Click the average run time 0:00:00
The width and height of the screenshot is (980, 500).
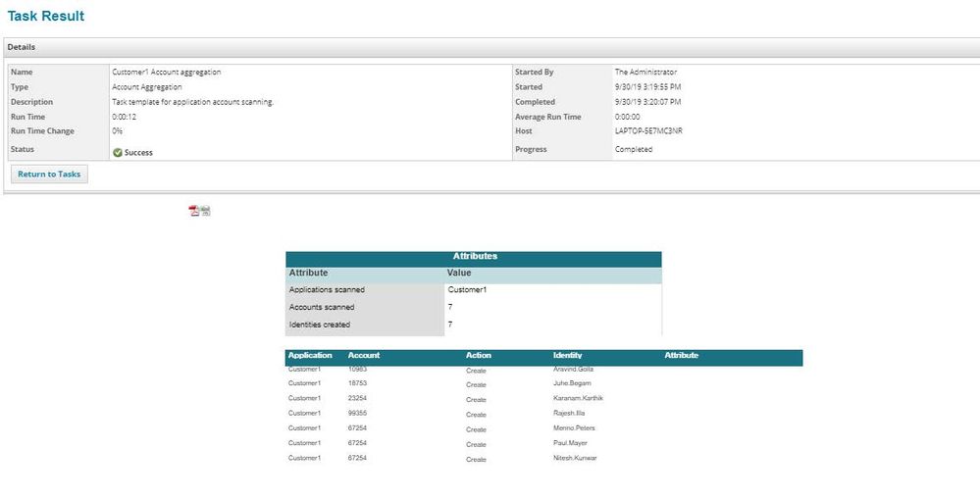(x=628, y=117)
